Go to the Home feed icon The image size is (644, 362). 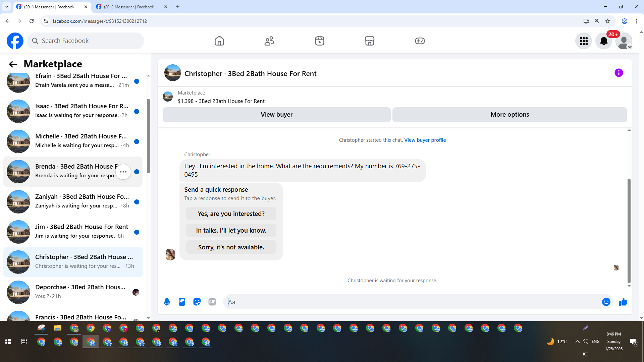[x=219, y=41]
